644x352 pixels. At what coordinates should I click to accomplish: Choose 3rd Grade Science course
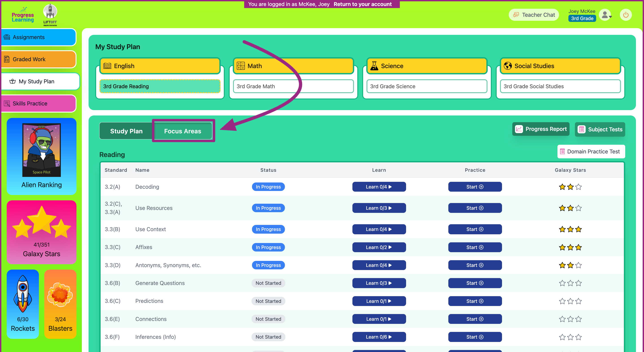427,86
